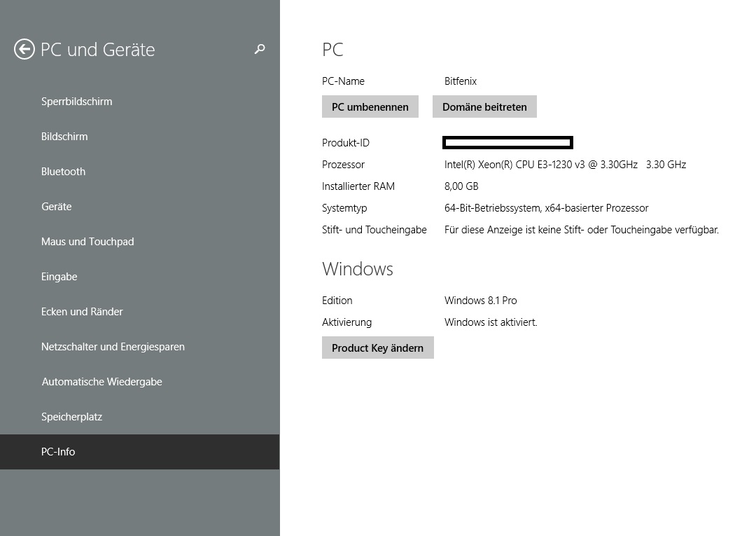
Task: Click the Domäne beitreten button
Action: (484, 106)
